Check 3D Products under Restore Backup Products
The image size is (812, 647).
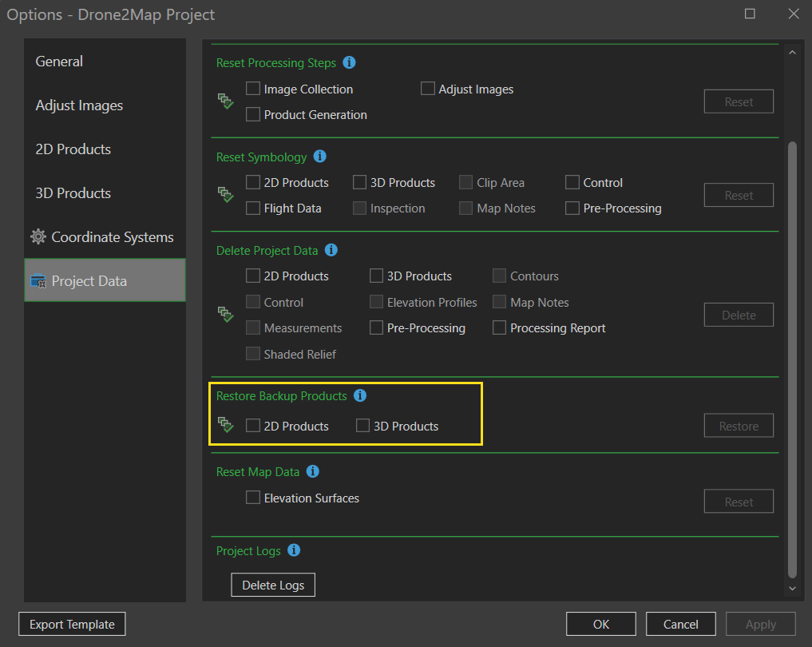tap(363, 426)
